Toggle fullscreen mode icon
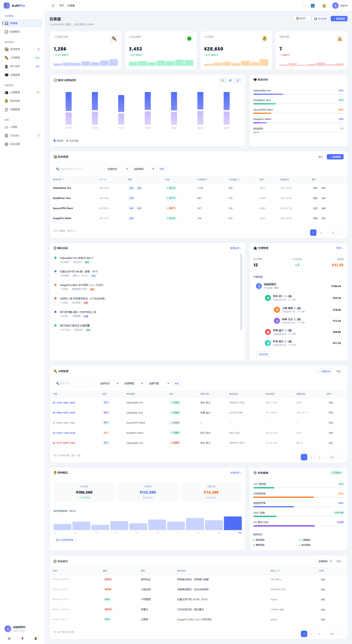The width and height of the screenshot is (352, 644). [304, 5]
